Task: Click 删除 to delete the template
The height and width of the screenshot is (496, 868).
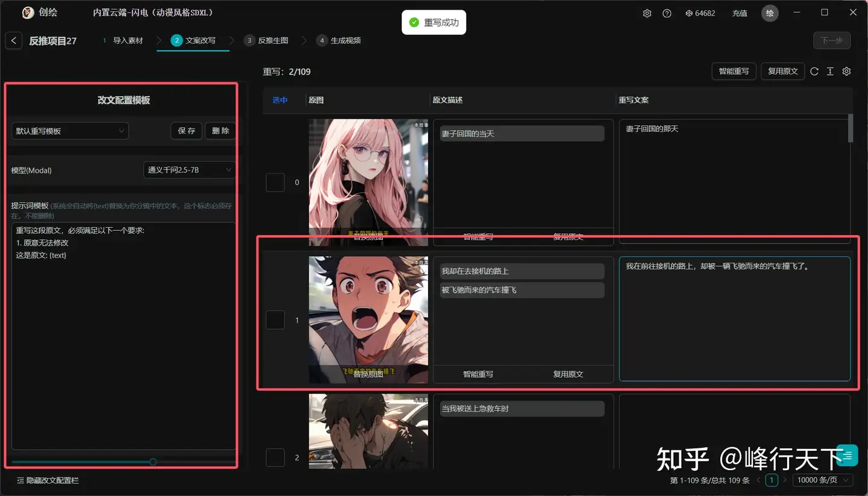Action: click(x=220, y=131)
